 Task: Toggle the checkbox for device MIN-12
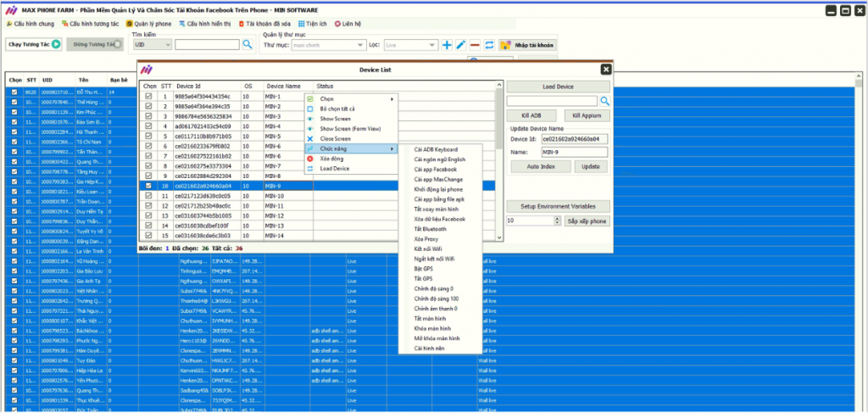pos(148,216)
